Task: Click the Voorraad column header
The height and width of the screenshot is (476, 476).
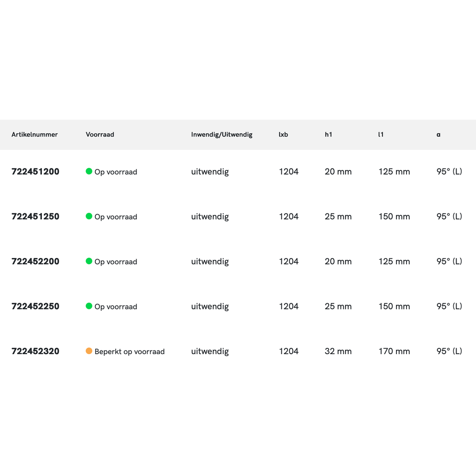Action: click(100, 135)
